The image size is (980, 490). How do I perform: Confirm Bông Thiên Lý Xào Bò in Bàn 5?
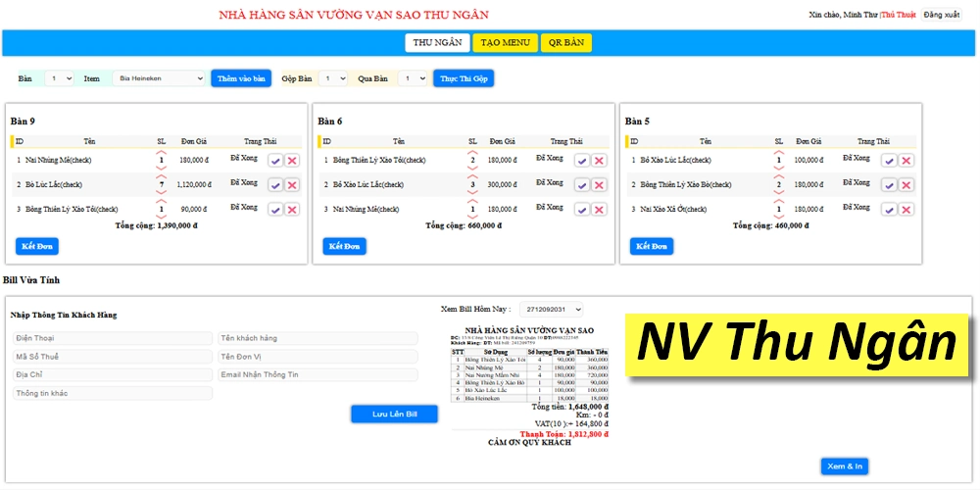click(890, 185)
